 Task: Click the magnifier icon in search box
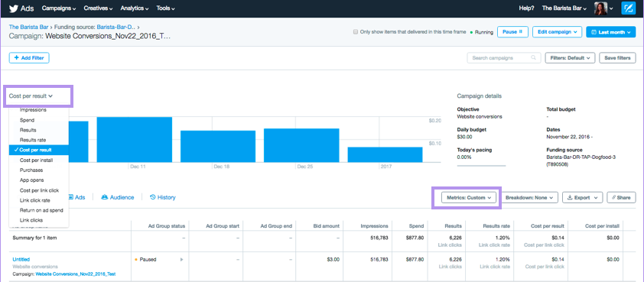(x=534, y=58)
